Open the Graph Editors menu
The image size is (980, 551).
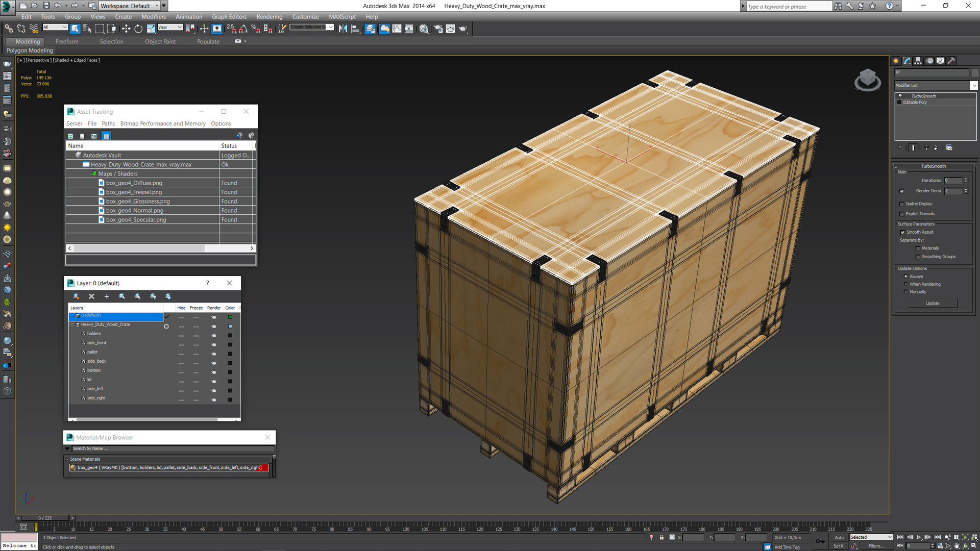[228, 16]
